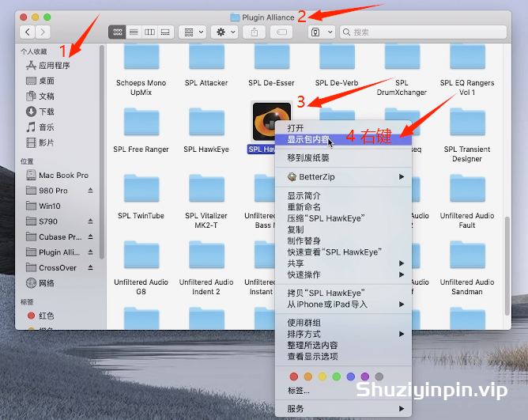
Task: Click the file area vertical scrollbar
Action: pyautogui.click(x=507, y=266)
